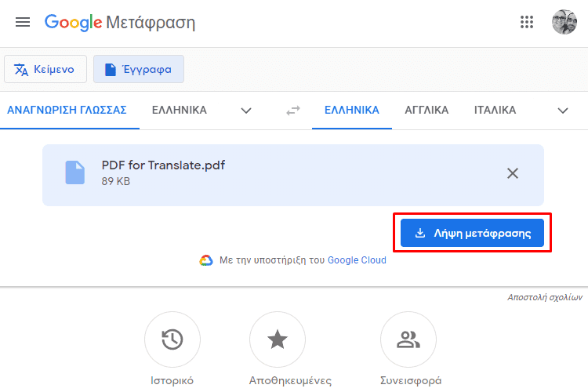588x392 pixels.
Task: Click the Google Cloud logo icon
Action: pyautogui.click(x=206, y=260)
